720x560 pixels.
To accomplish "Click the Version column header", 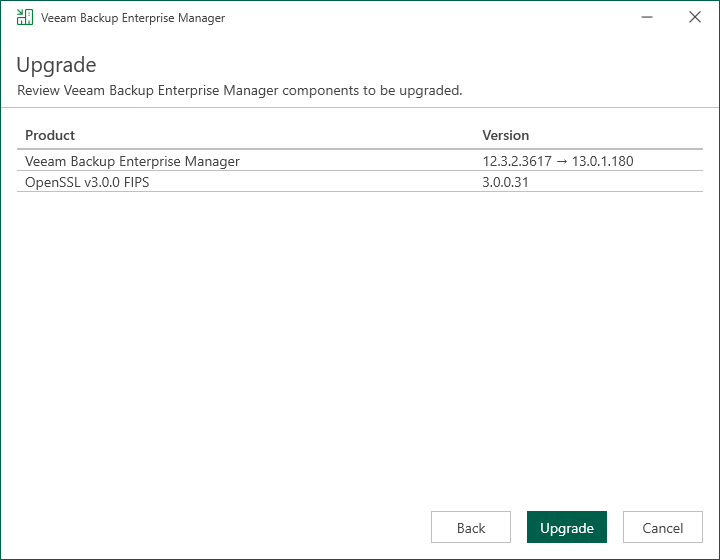I will [x=505, y=135].
